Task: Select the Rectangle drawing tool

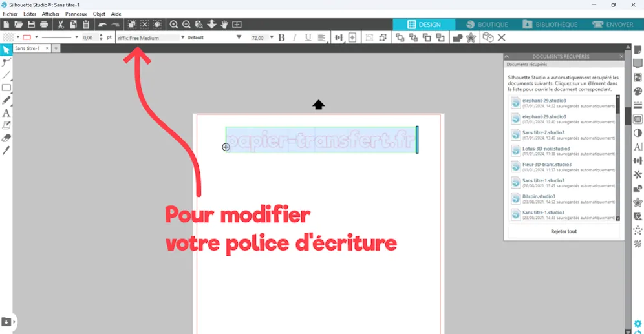Action: (x=6, y=88)
